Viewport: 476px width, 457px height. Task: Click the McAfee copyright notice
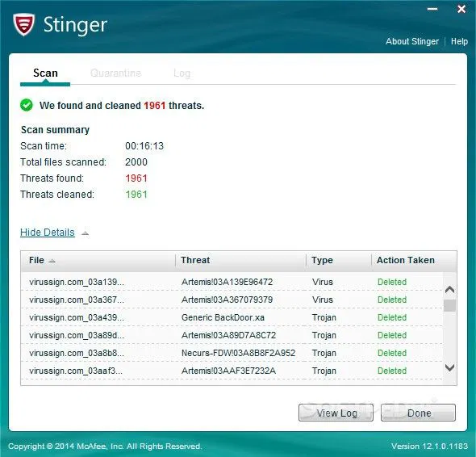(105, 446)
